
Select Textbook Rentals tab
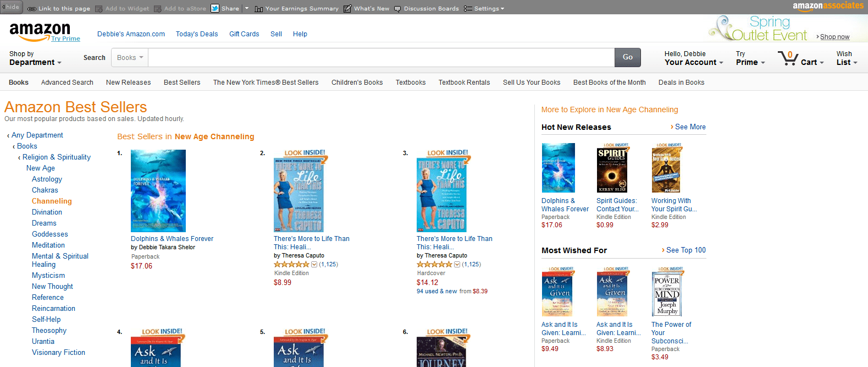click(464, 83)
